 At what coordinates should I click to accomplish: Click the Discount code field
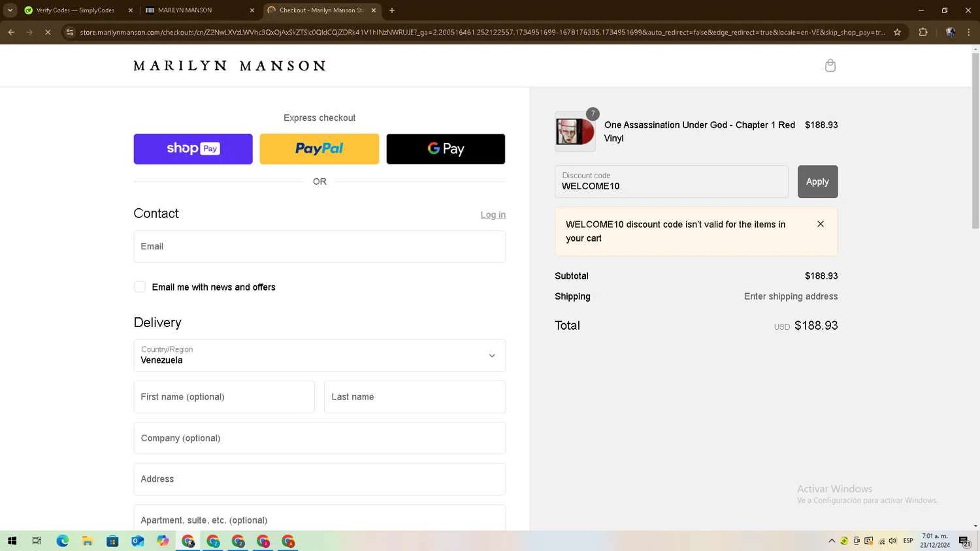tap(672, 181)
